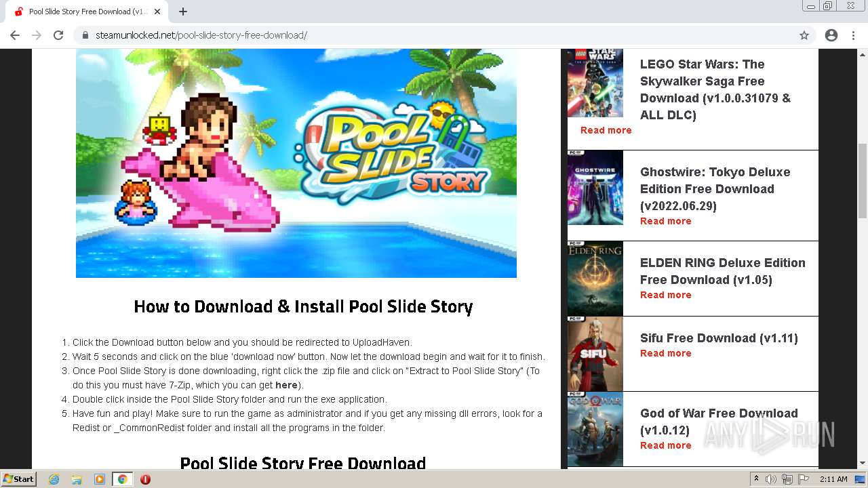Launch Internet Explorer from the taskbar

point(54,479)
